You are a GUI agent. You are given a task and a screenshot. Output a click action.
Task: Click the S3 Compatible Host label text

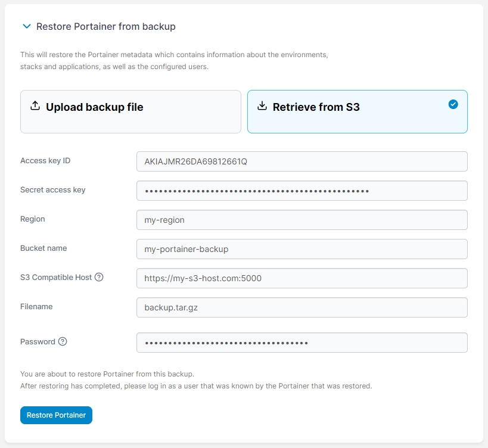click(56, 277)
